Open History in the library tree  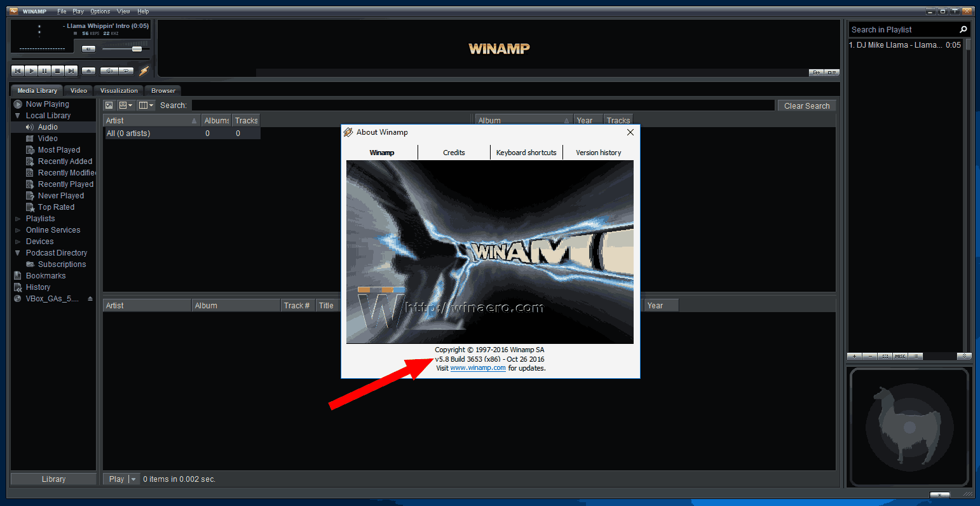pyautogui.click(x=38, y=287)
